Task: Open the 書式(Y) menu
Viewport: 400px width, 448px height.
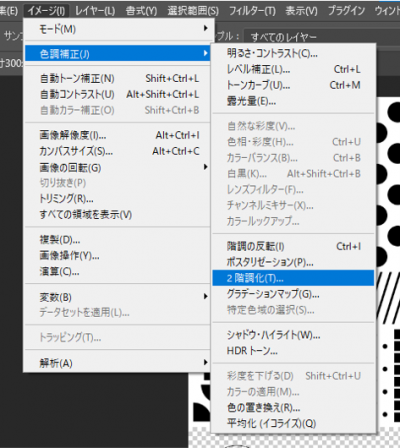Action: pyautogui.click(x=141, y=11)
